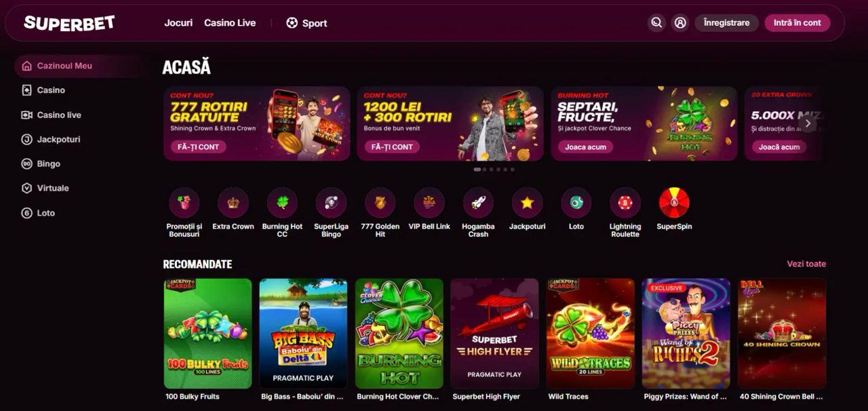Image resolution: width=868 pixels, height=411 pixels.
Task: Follow the Vezi toate link
Action: (x=806, y=264)
